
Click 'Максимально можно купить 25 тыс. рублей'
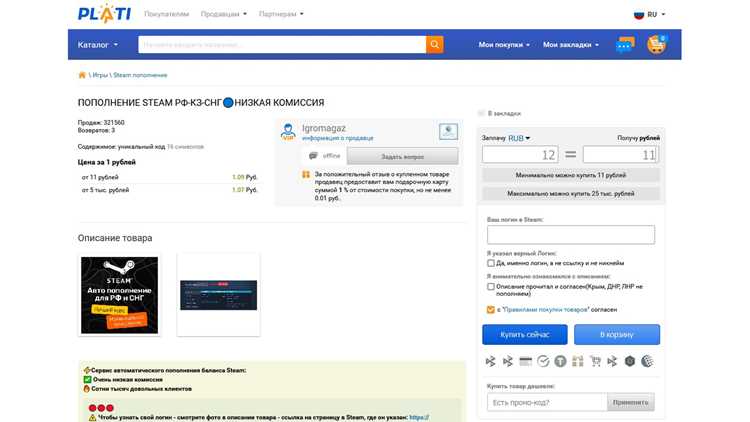pyautogui.click(x=571, y=193)
